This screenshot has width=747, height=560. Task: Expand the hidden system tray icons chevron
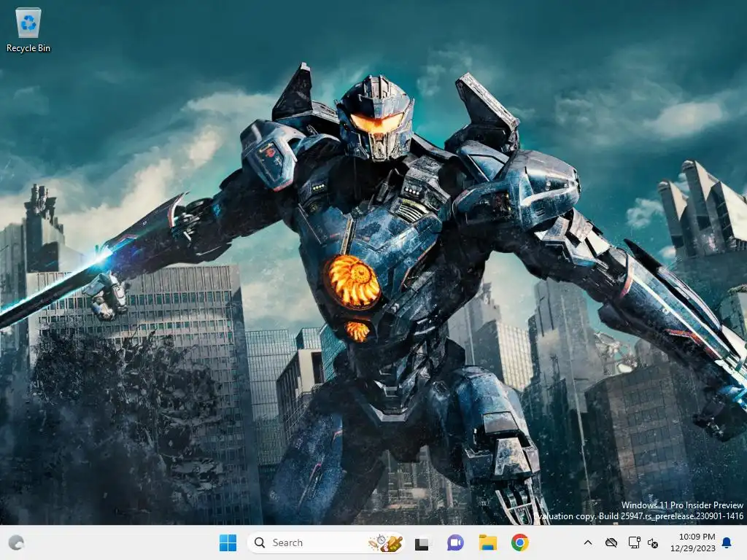tap(588, 542)
